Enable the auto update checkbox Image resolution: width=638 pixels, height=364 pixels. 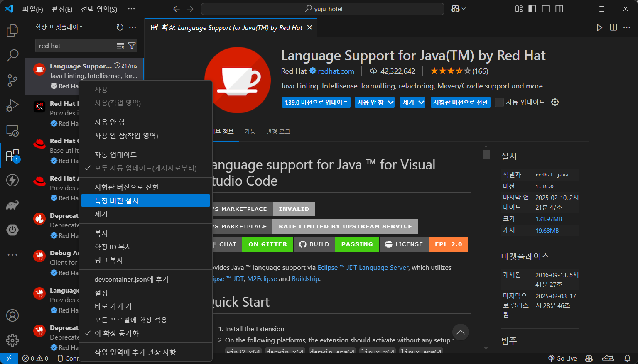click(x=499, y=102)
